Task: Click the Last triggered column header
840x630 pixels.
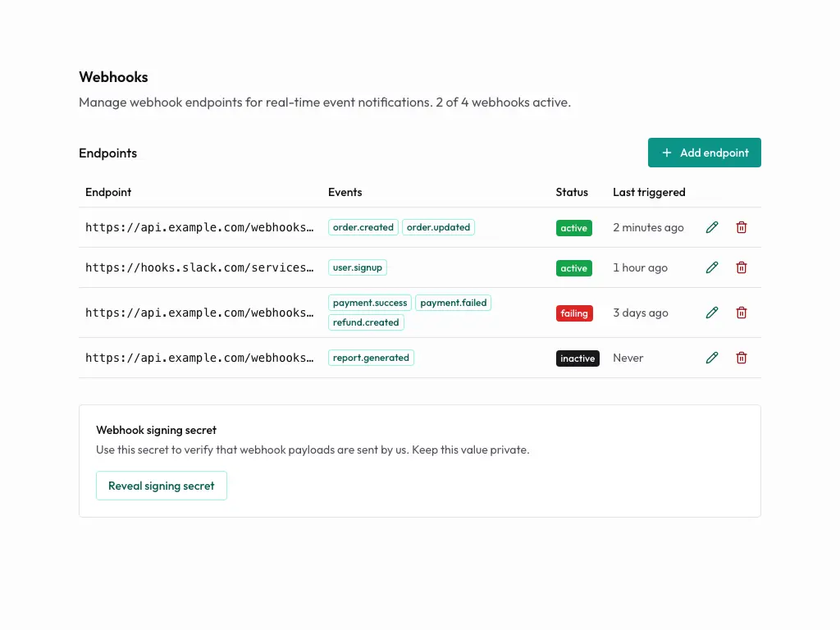Action: (649, 192)
